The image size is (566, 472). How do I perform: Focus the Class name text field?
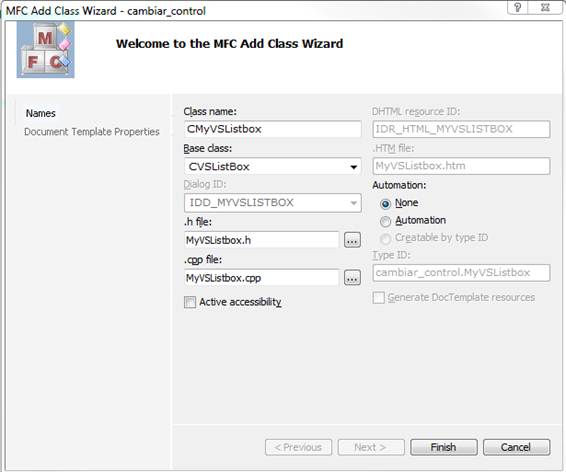(273, 129)
